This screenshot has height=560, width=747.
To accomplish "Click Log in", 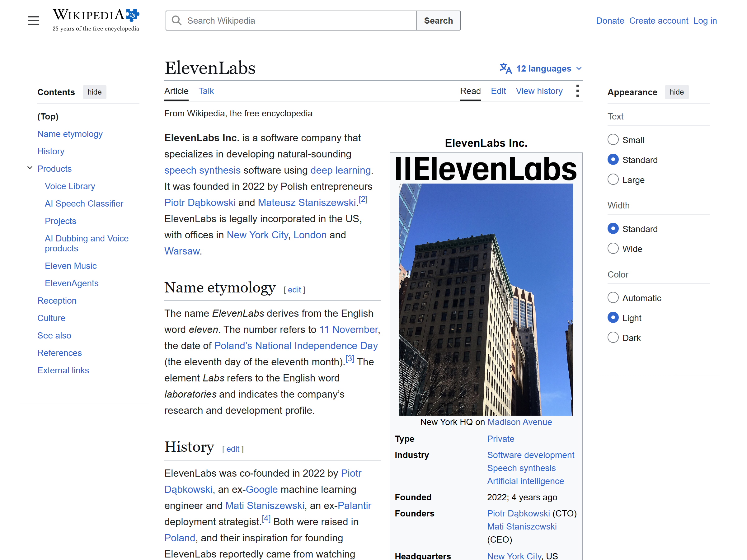I will click(x=705, y=21).
